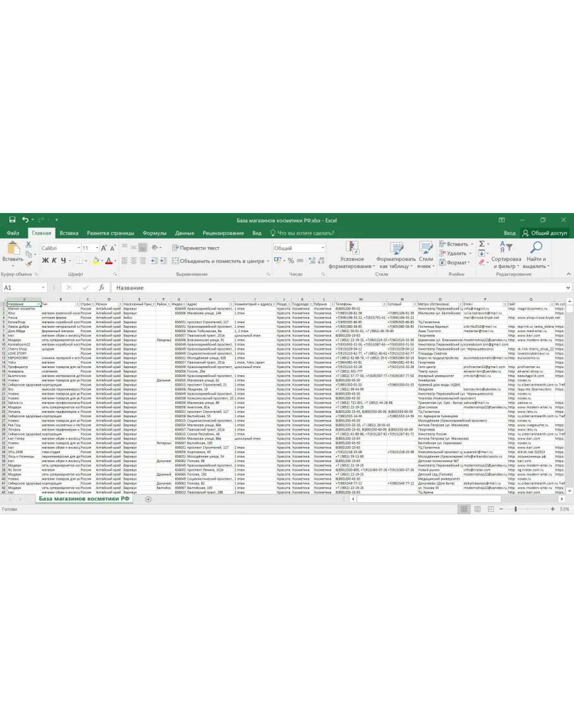Click the Общий доступ share button
The width and height of the screenshot is (574, 728).
point(544,233)
